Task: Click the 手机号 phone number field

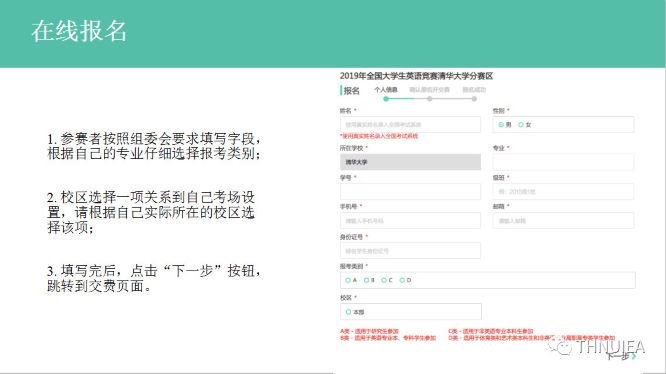Action: (x=410, y=221)
